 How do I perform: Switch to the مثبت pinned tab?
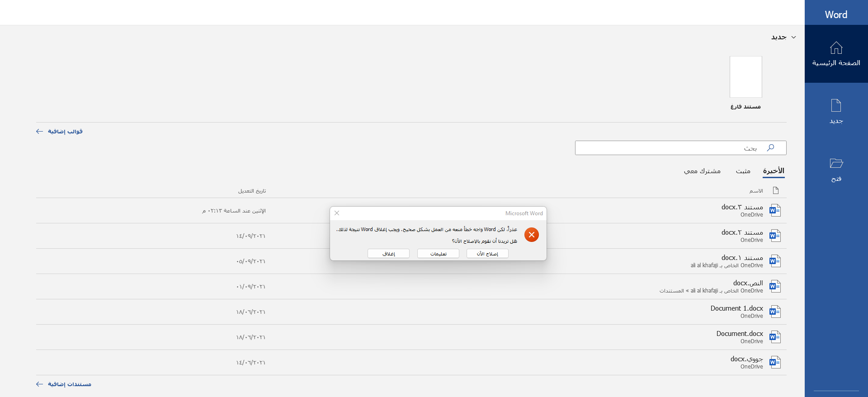[743, 171]
